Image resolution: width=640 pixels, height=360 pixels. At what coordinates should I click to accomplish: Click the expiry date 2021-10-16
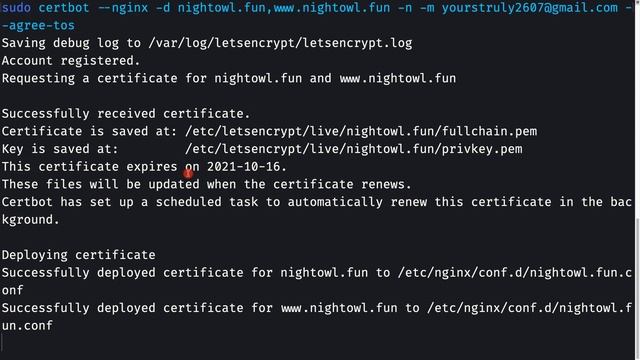pos(244,167)
